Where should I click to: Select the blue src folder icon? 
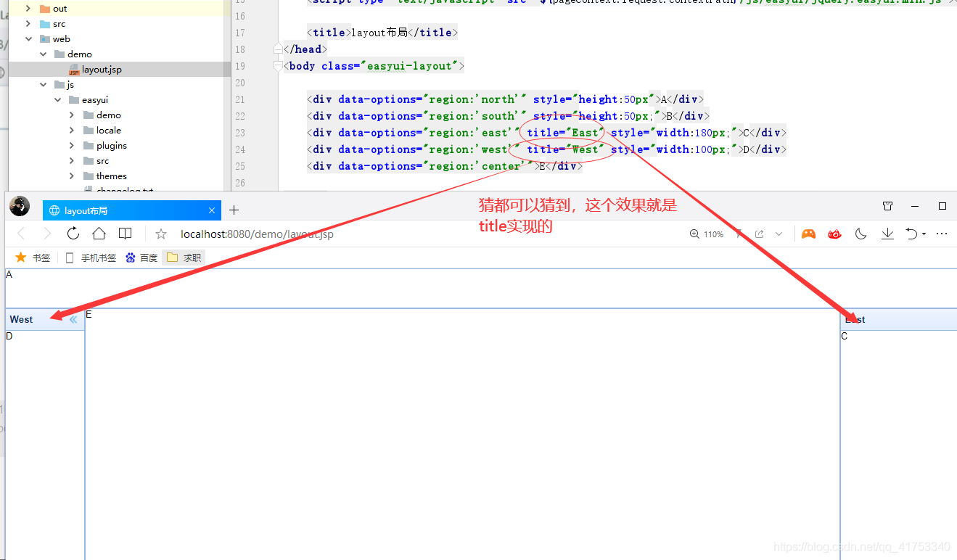pos(45,24)
